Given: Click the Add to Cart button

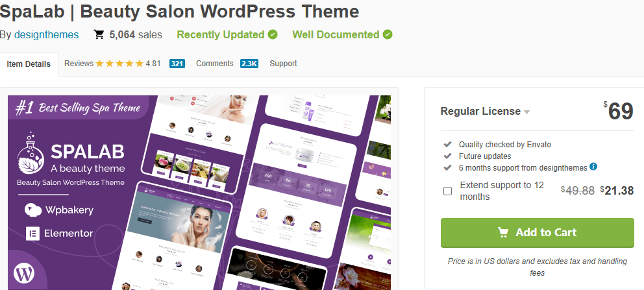Looking at the screenshot, I should [x=538, y=232].
